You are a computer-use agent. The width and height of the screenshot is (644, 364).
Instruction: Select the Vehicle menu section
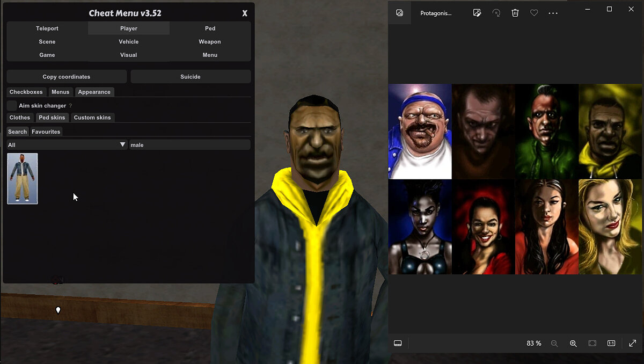pyautogui.click(x=129, y=42)
